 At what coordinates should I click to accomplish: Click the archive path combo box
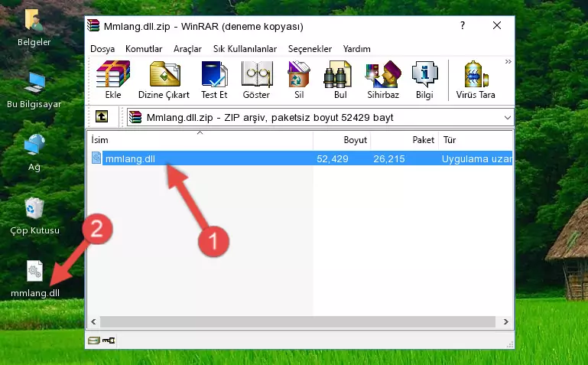pyautogui.click(x=320, y=117)
